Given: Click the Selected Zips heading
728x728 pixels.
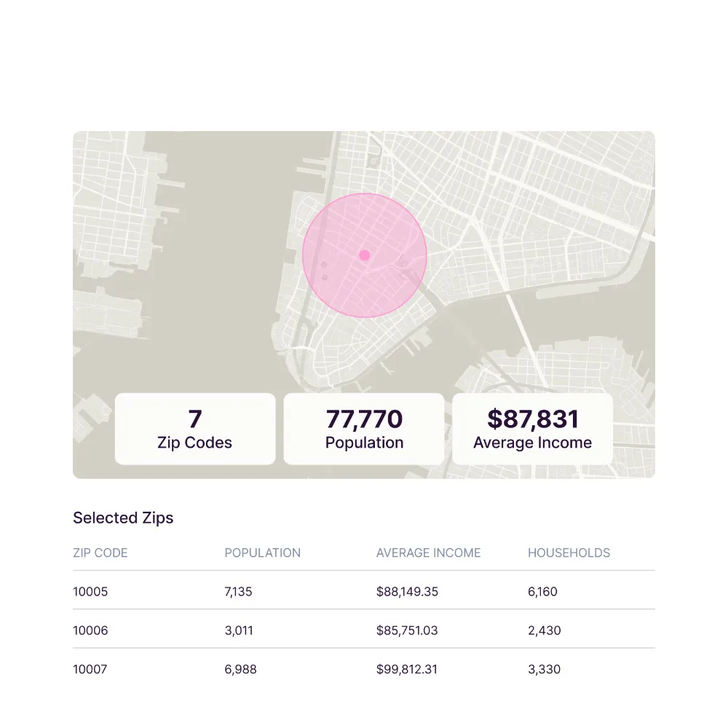Looking at the screenshot, I should click(x=123, y=518).
